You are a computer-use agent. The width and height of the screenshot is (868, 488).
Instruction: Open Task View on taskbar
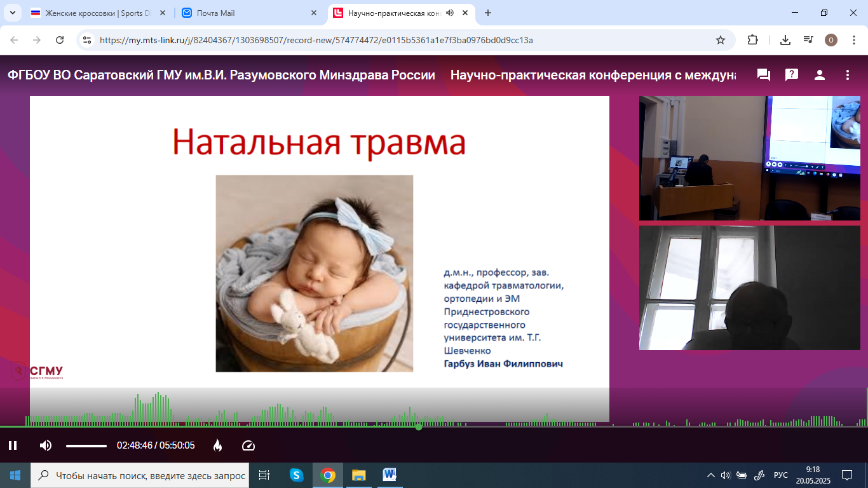265,475
